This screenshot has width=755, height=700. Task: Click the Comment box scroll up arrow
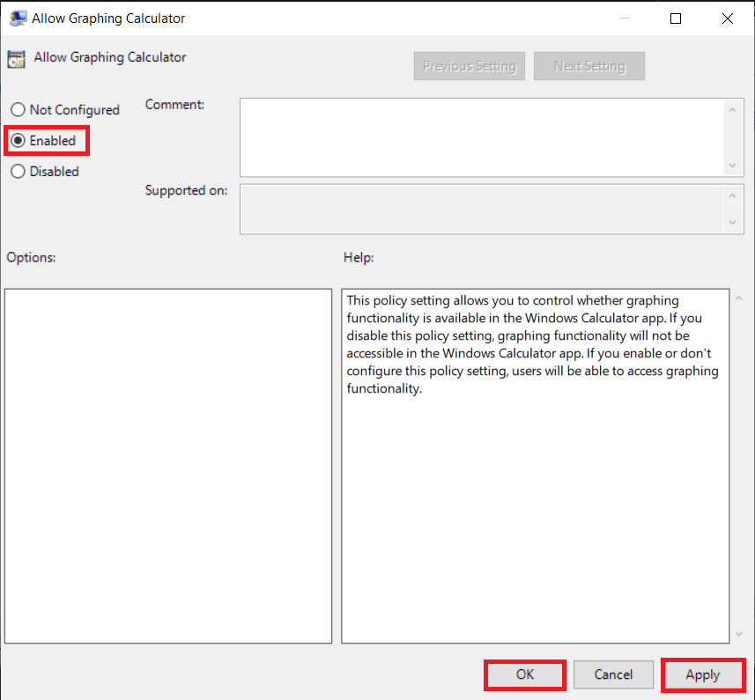click(x=732, y=108)
